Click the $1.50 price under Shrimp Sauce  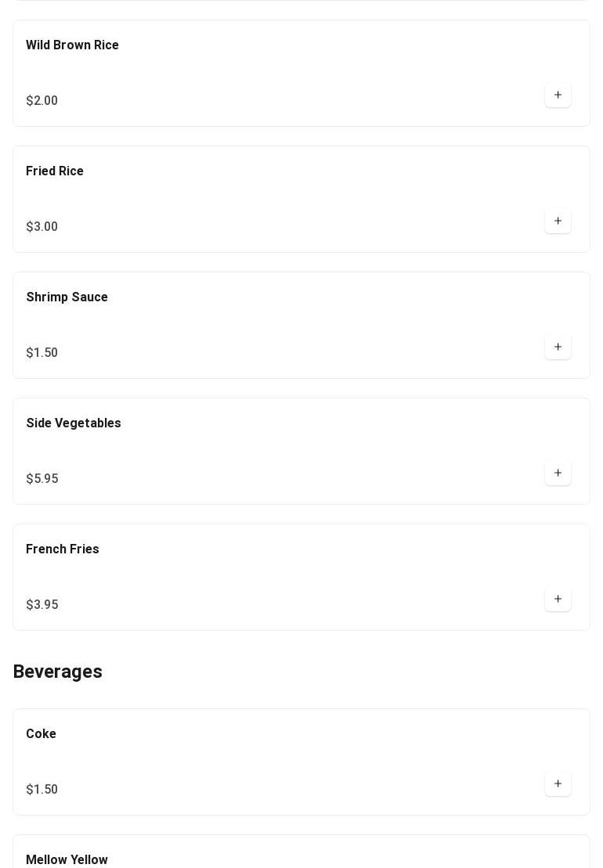click(42, 353)
